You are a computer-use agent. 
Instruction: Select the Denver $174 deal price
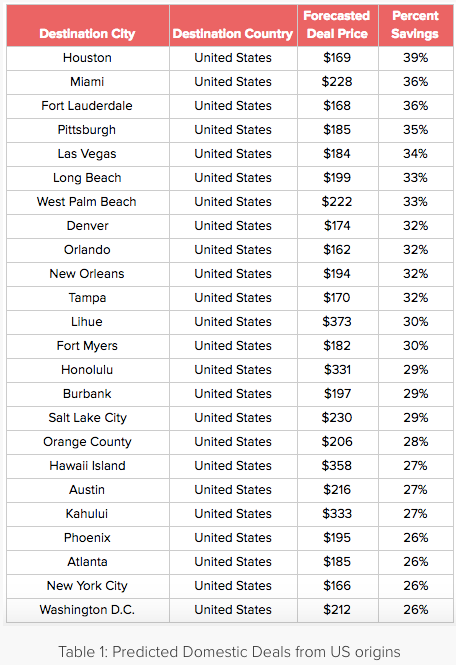(337, 226)
